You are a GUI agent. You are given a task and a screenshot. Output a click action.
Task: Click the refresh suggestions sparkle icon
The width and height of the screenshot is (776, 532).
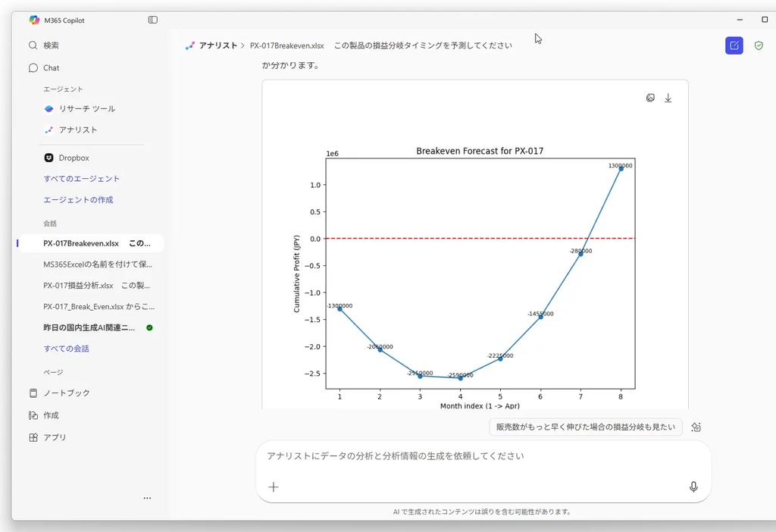coord(696,427)
